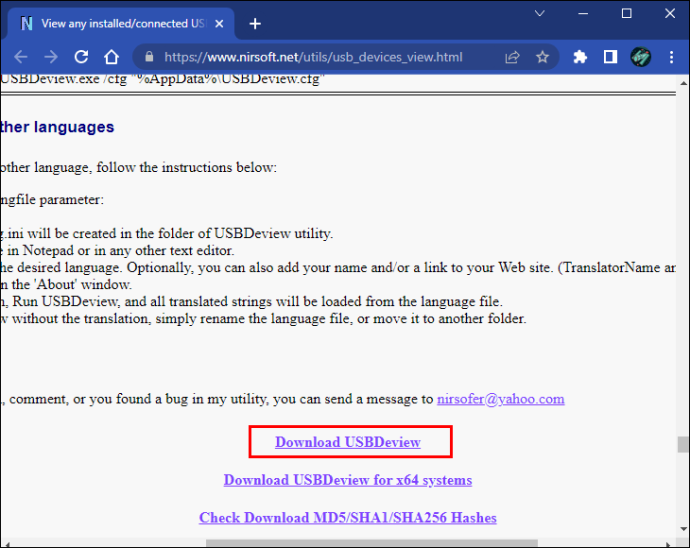Click the vertical scrollbar thumb
The height and width of the screenshot is (548, 690).
click(683, 444)
